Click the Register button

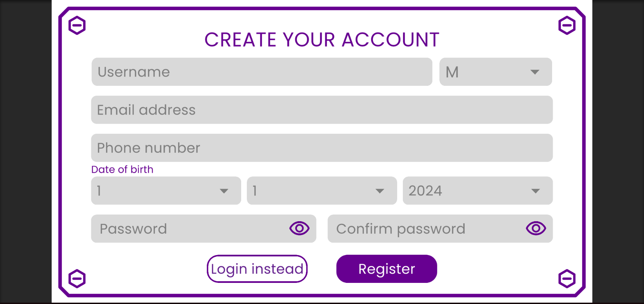pos(386,269)
